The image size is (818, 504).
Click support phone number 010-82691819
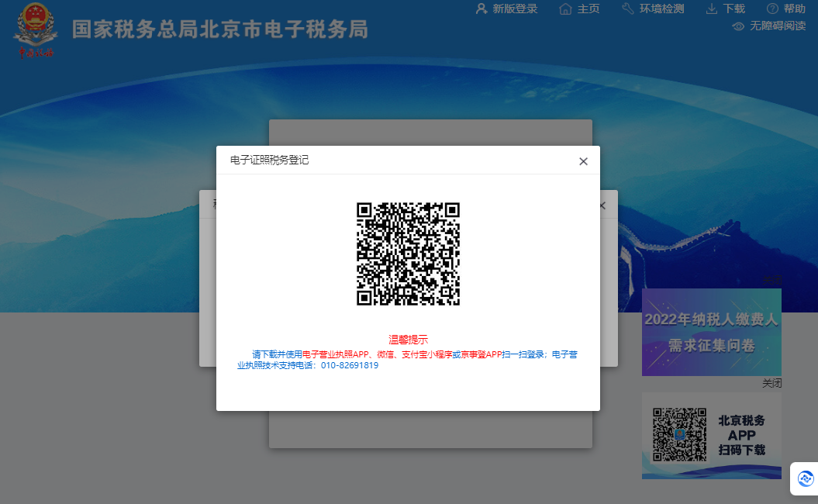click(x=350, y=365)
